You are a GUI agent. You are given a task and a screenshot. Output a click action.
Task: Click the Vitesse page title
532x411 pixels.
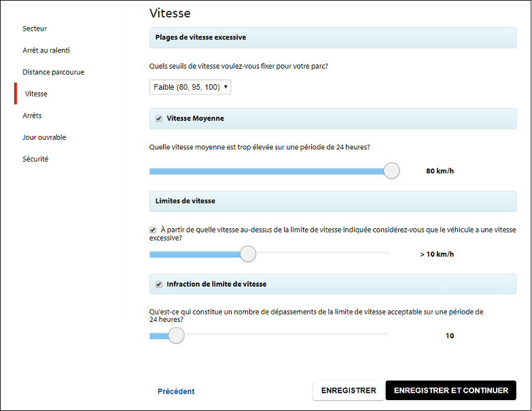click(170, 13)
